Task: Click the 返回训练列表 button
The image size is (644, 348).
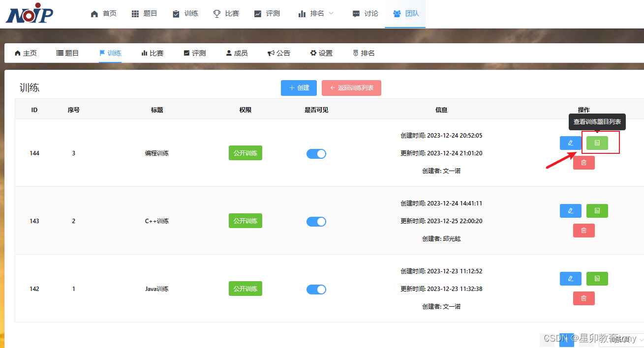Action: tap(351, 87)
